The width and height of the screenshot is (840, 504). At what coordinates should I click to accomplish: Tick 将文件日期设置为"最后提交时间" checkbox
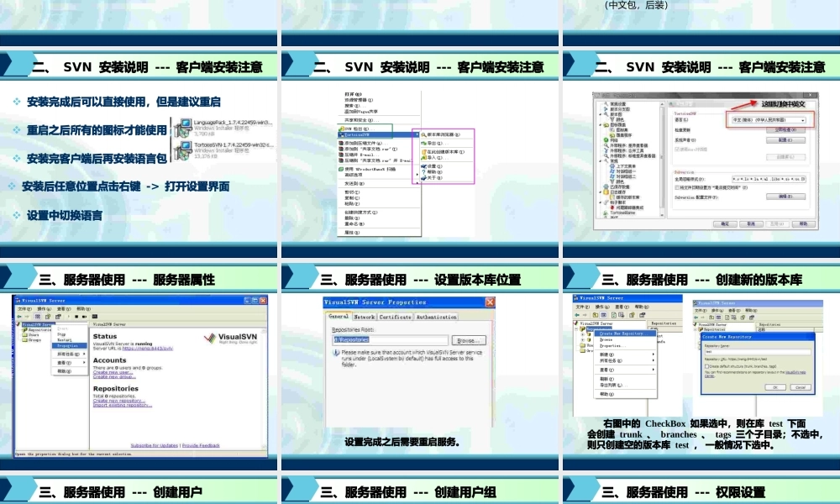pyautogui.click(x=677, y=187)
